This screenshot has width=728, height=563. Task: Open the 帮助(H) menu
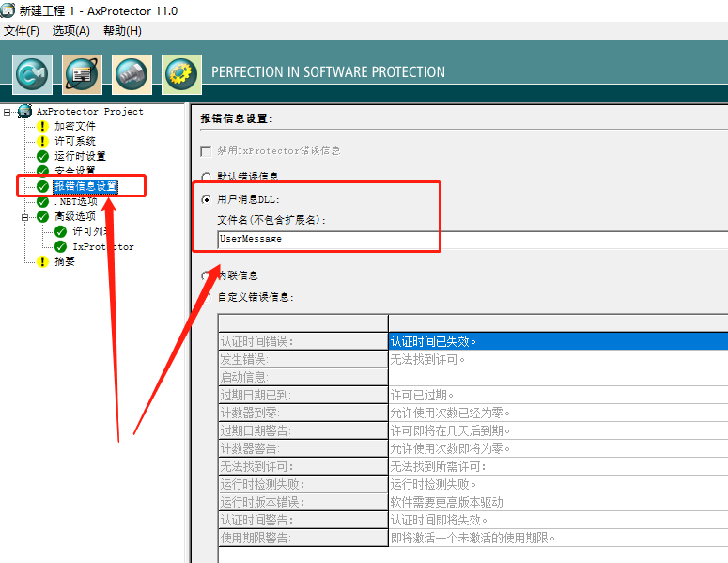(122, 31)
